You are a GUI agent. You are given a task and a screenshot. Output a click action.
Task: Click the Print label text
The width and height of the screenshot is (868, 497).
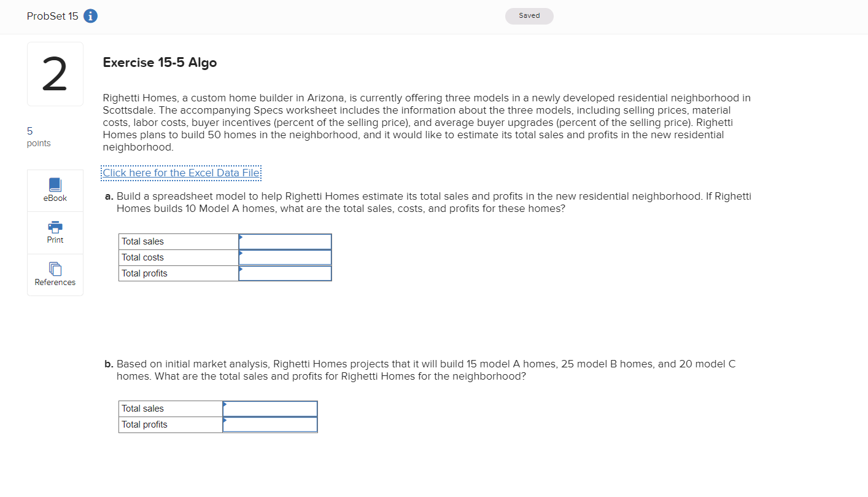pos(55,240)
